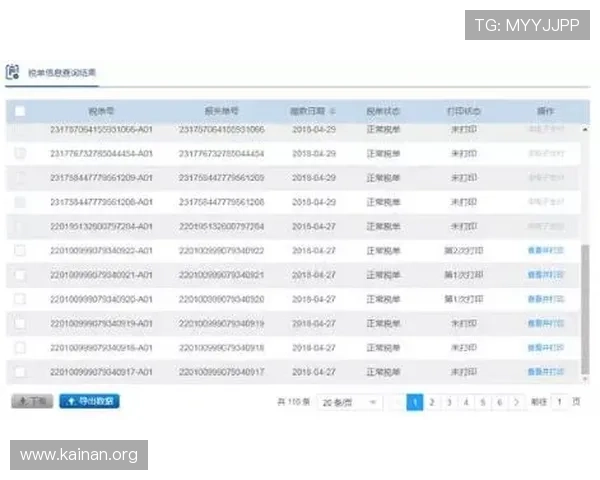Click the 共 110 条 total count text
The width and height of the screenshot is (600, 480).
click(x=293, y=402)
